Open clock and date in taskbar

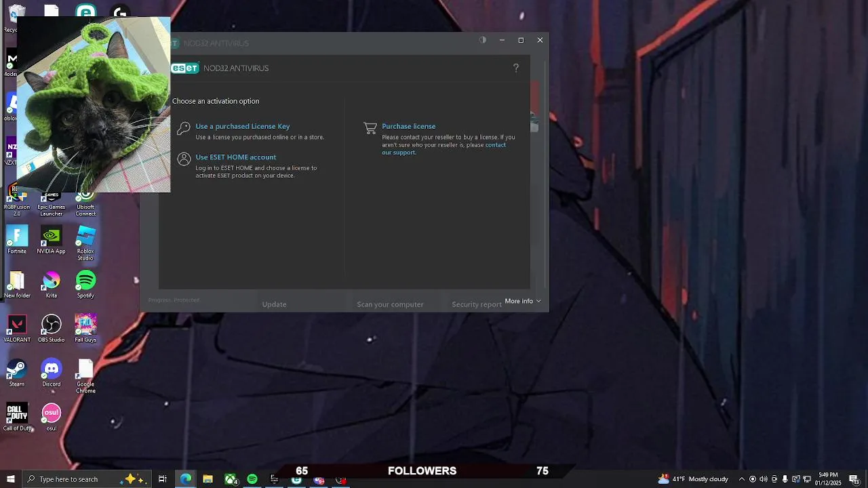click(828, 479)
